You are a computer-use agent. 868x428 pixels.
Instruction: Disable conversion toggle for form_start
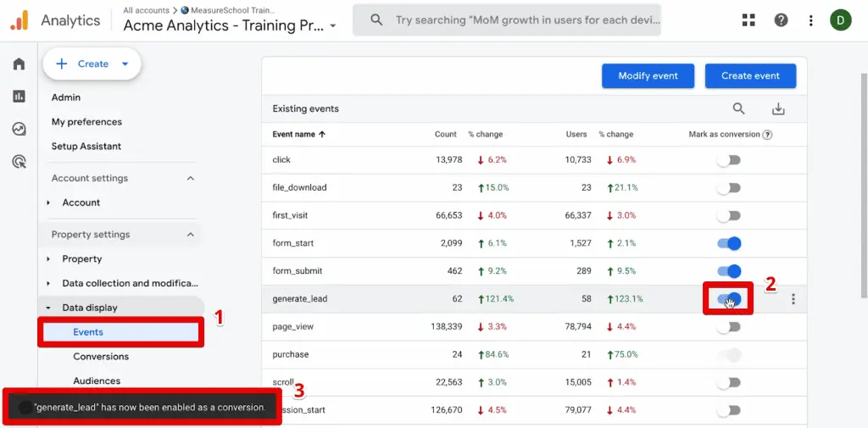click(728, 244)
